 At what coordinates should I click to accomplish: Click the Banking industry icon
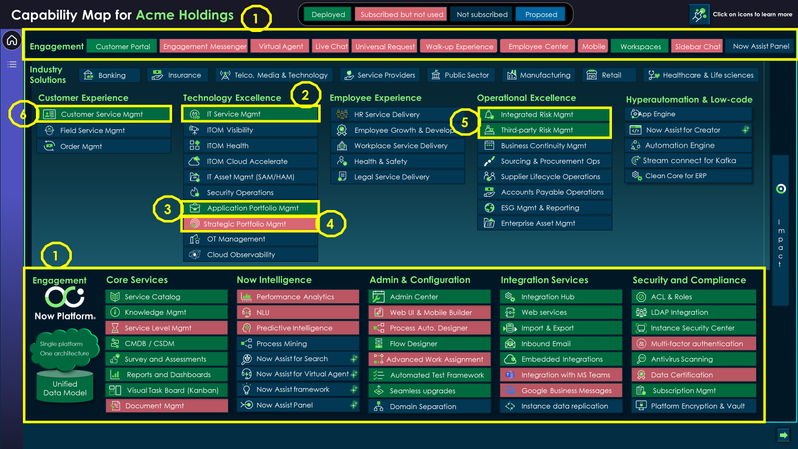click(89, 75)
